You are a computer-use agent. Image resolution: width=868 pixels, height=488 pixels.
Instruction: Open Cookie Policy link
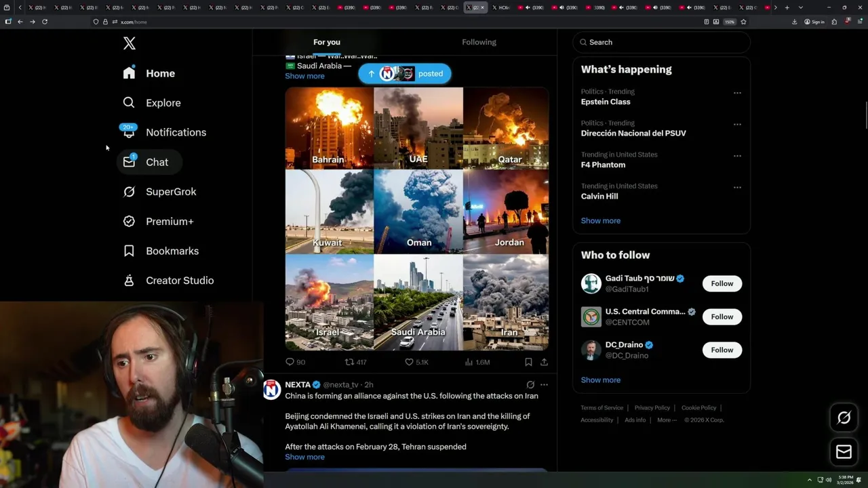pyautogui.click(x=699, y=408)
